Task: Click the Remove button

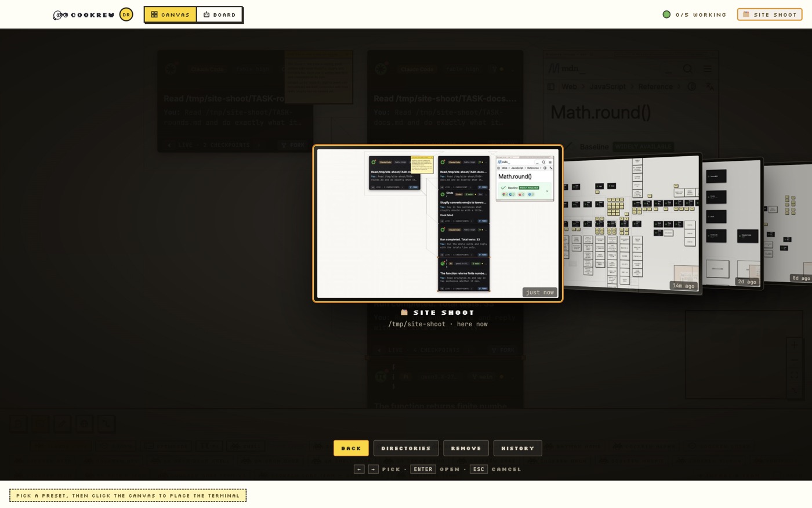Action: (x=466, y=448)
